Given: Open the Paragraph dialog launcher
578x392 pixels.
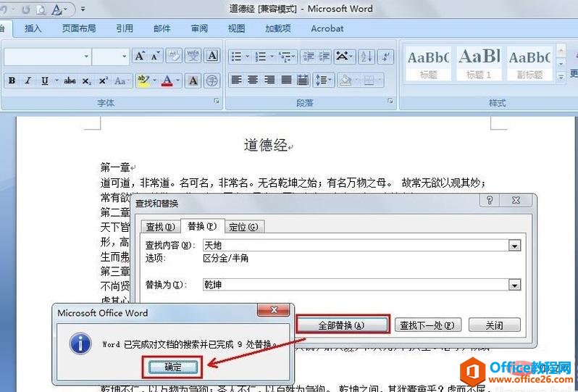Looking at the screenshot, I should [x=390, y=101].
